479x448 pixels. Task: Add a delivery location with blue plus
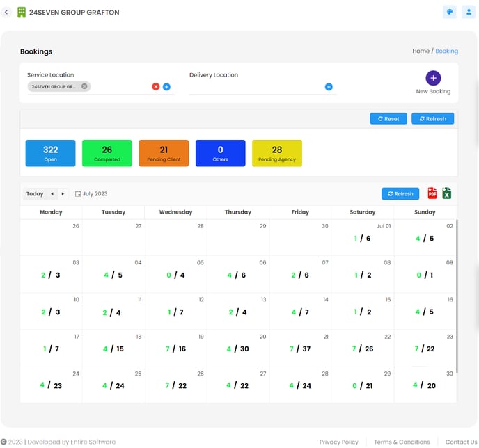(329, 87)
